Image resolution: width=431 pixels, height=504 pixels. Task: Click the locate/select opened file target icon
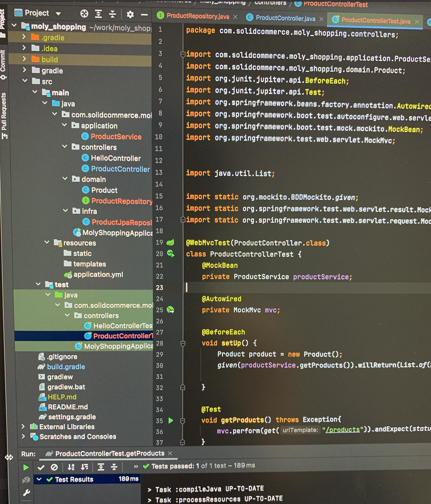[x=84, y=14]
